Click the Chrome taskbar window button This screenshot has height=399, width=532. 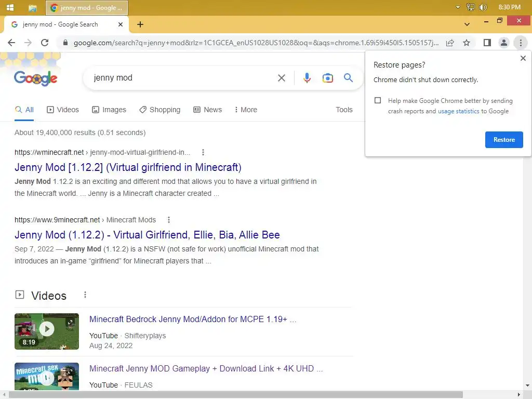[87, 8]
